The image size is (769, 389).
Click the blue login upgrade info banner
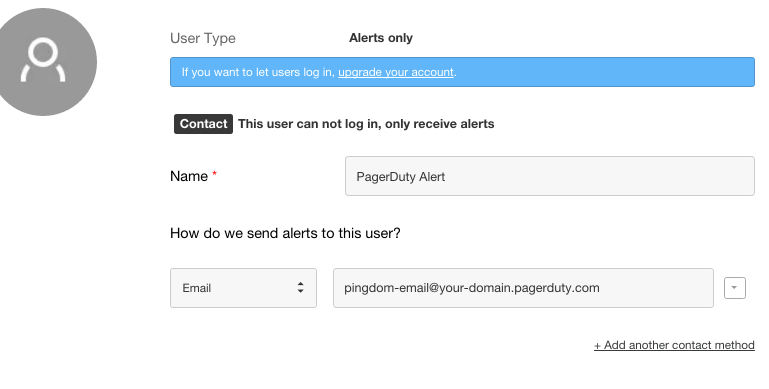462,72
